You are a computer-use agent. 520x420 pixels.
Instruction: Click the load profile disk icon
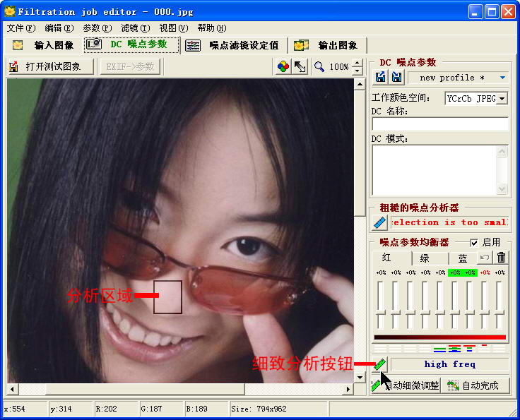(381, 78)
